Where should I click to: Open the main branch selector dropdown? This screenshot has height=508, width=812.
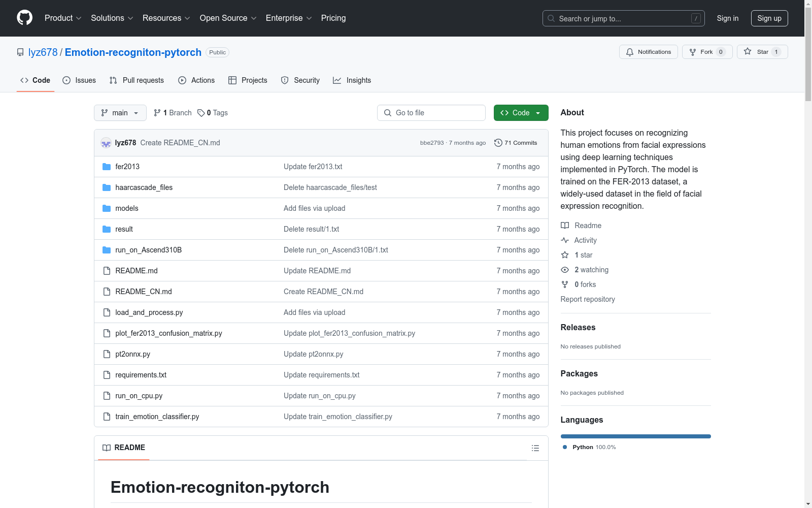(120, 113)
